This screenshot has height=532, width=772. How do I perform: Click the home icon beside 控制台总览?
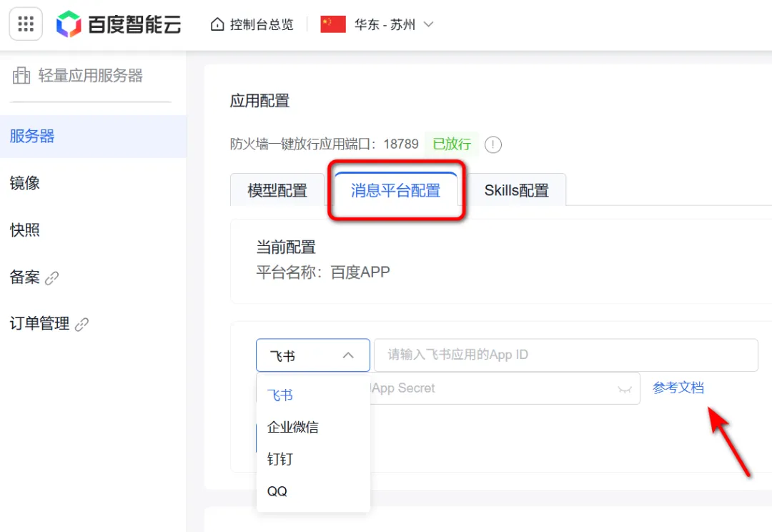pyautogui.click(x=217, y=24)
